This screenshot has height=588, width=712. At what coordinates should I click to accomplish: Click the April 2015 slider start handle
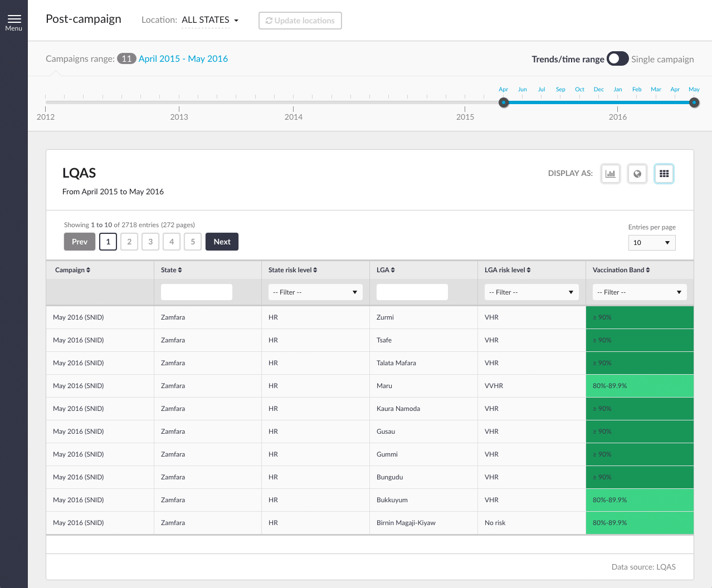point(504,102)
